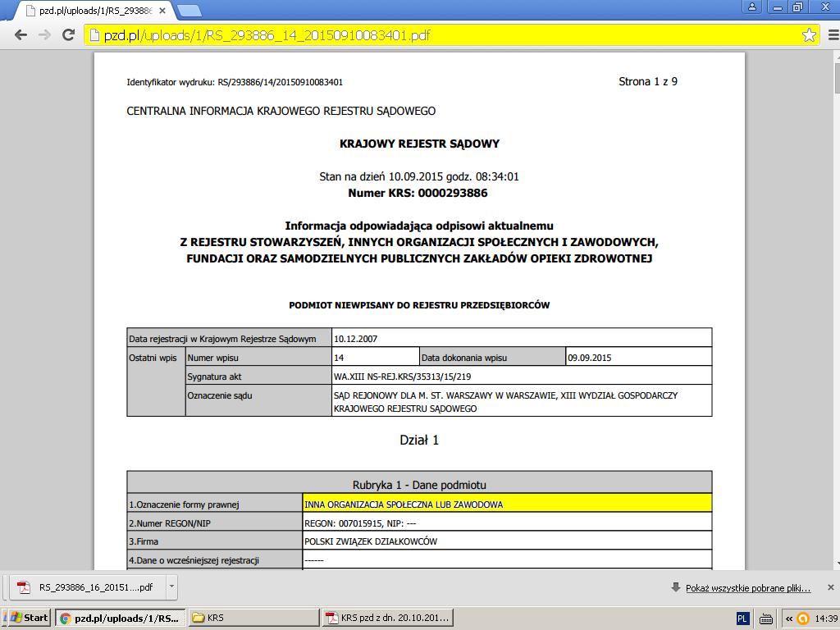Image resolution: width=840 pixels, height=630 pixels.
Task: Click the on-screen keyboard tray icon
Action: click(766, 619)
